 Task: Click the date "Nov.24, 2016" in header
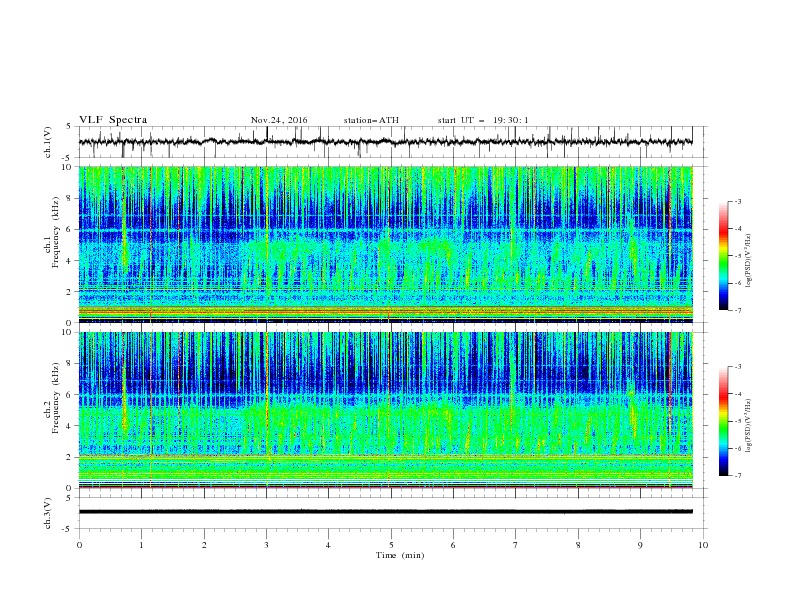coord(279,120)
